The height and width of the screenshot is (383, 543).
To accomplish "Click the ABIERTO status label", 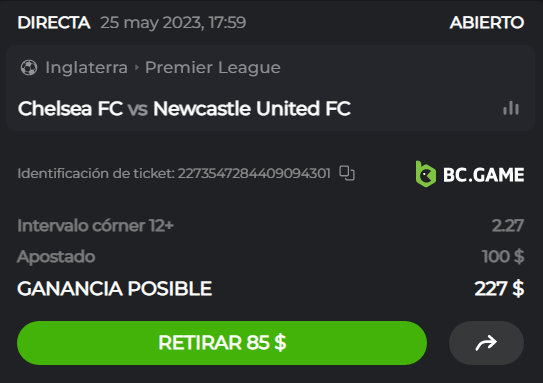I will (487, 23).
